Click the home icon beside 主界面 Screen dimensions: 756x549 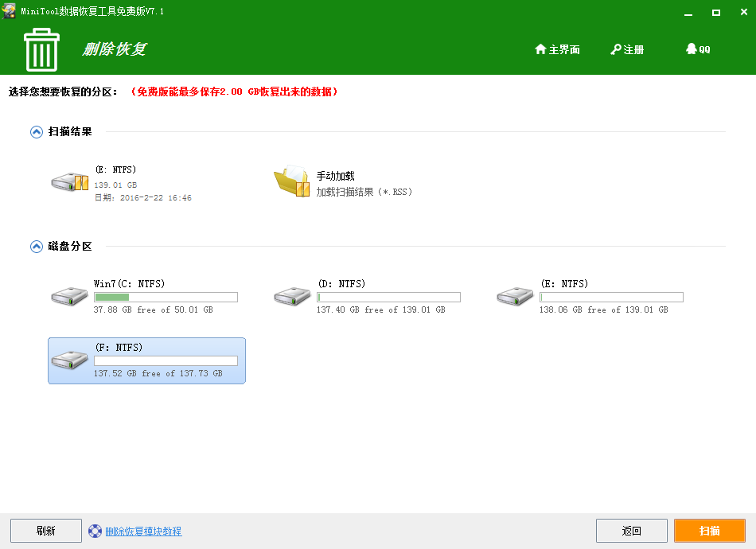pyautogui.click(x=540, y=49)
